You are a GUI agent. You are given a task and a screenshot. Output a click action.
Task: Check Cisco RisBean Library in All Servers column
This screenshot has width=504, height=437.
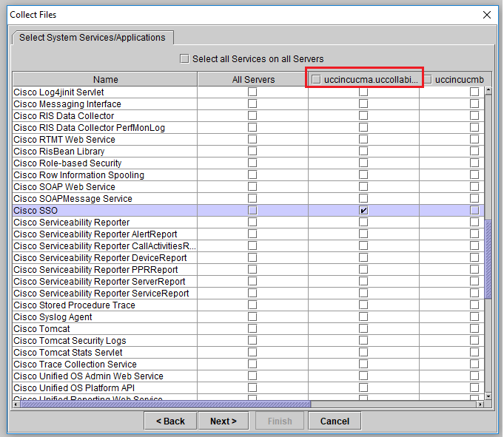coord(252,152)
